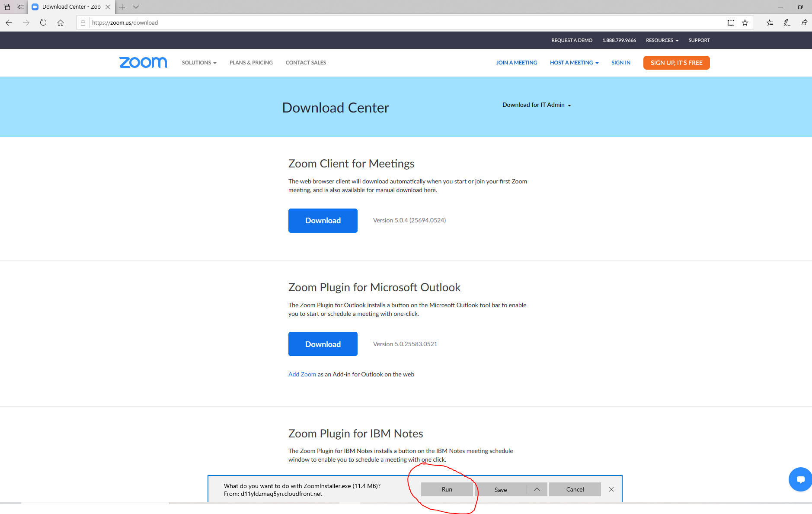Viewport: 812px width, 514px height.
Task: Download Zoom Client for Meetings
Action: point(323,221)
